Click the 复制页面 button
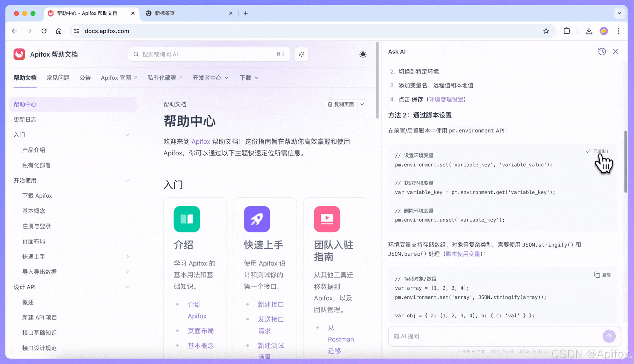The width and height of the screenshot is (634, 364). 341,104
